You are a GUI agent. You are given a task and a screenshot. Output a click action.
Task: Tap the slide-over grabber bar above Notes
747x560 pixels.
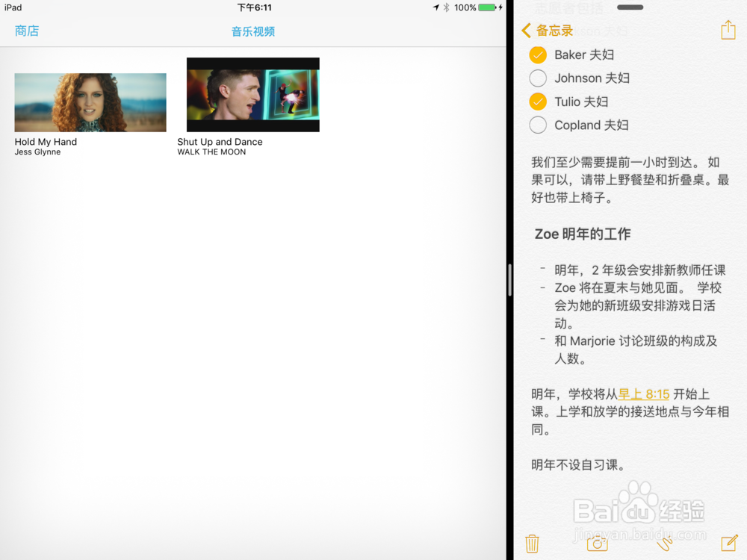(630, 7)
